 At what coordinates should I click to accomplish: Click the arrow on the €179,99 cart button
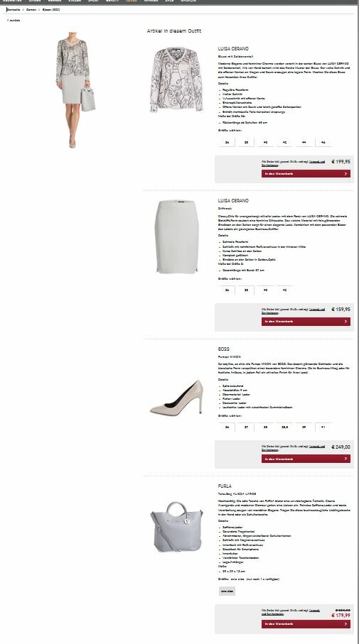(x=345, y=624)
